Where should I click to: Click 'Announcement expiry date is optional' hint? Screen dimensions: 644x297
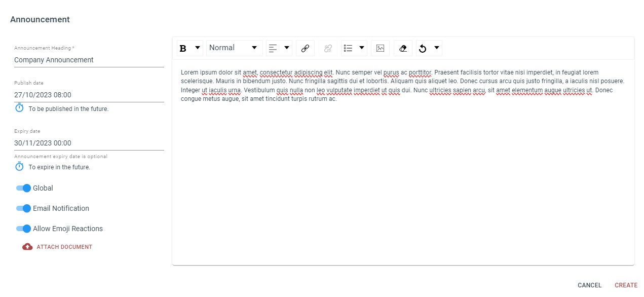(61, 157)
